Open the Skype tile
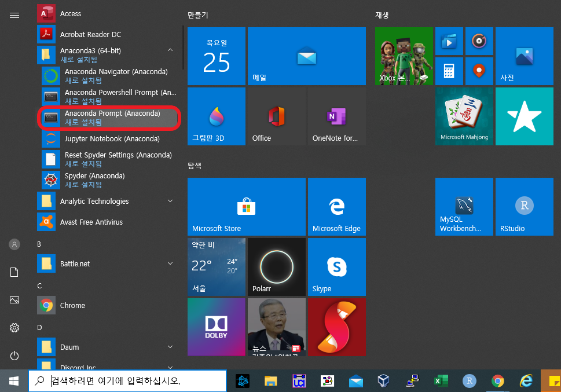The width and height of the screenshot is (561, 392). pyautogui.click(x=337, y=267)
